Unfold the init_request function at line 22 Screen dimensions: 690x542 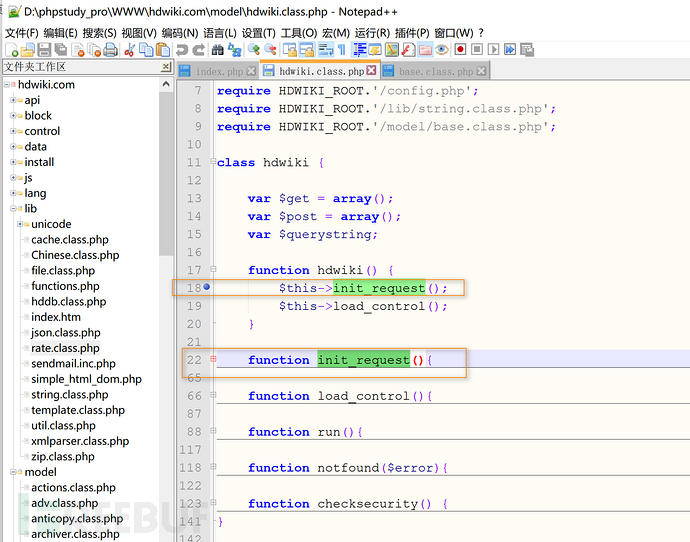(213, 359)
